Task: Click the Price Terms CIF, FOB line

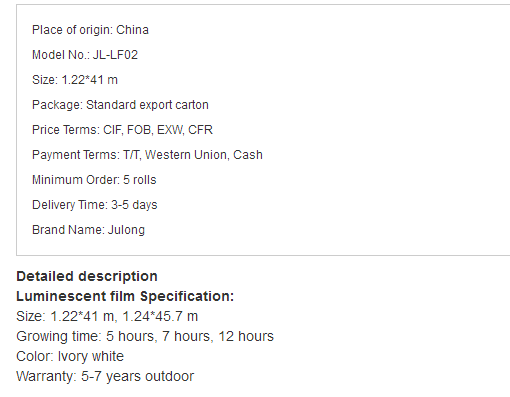Action: pyautogui.click(x=122, y=130)
